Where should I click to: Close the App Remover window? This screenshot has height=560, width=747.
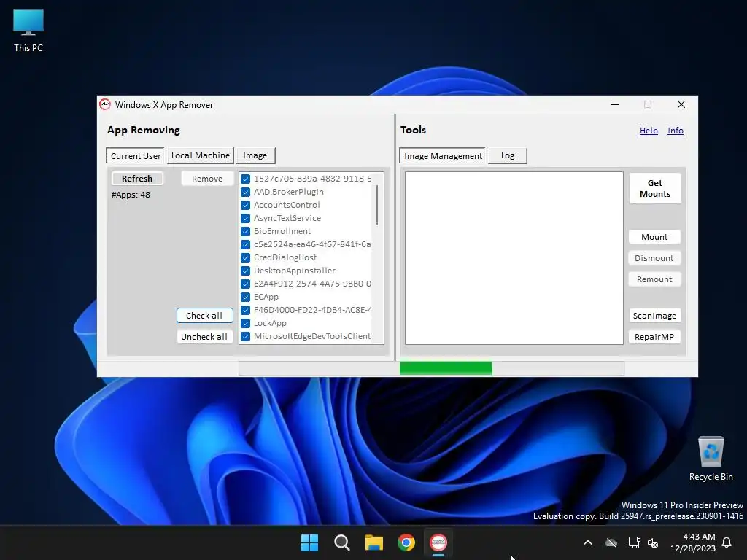click(x=681, y=104)
